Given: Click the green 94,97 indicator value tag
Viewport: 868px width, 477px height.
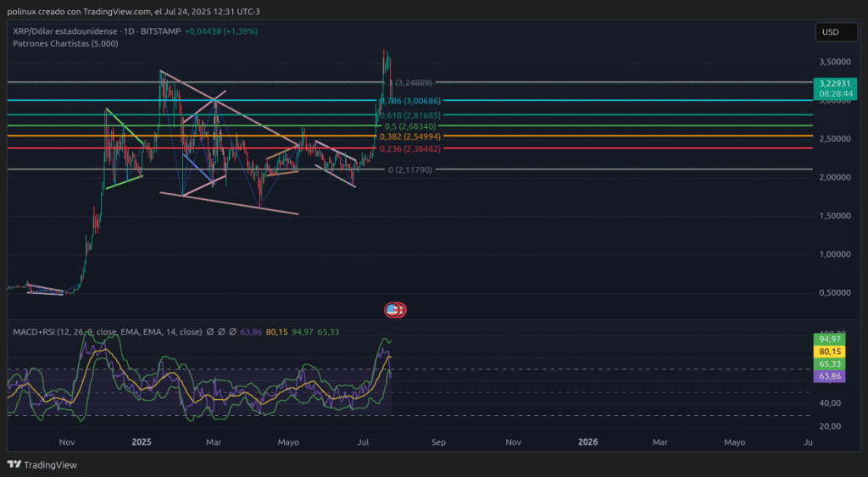Looking at the screenshot, I should (x=829, y=339).
